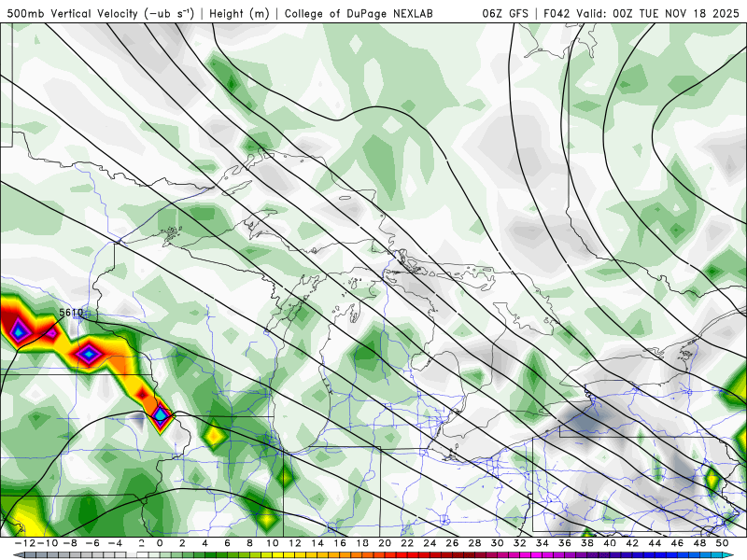
Task: Click the 'F042' forecast hour text
Action: 557,13
